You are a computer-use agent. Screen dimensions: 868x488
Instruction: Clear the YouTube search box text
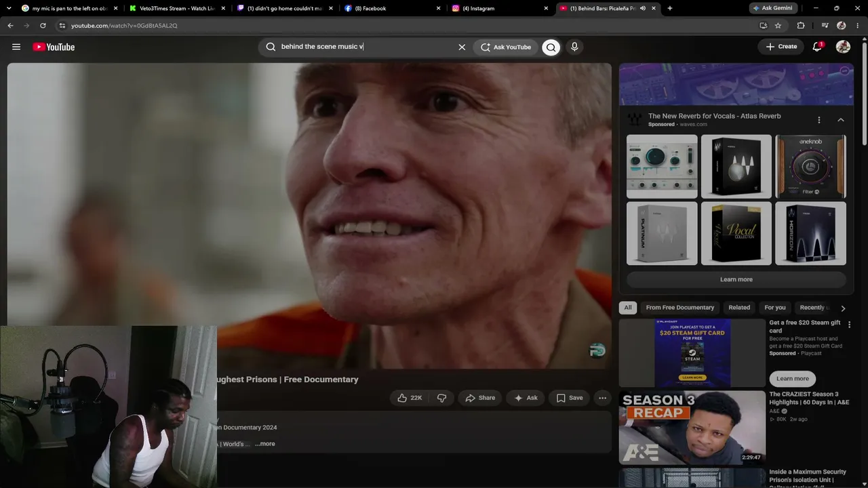click(462, 47)
